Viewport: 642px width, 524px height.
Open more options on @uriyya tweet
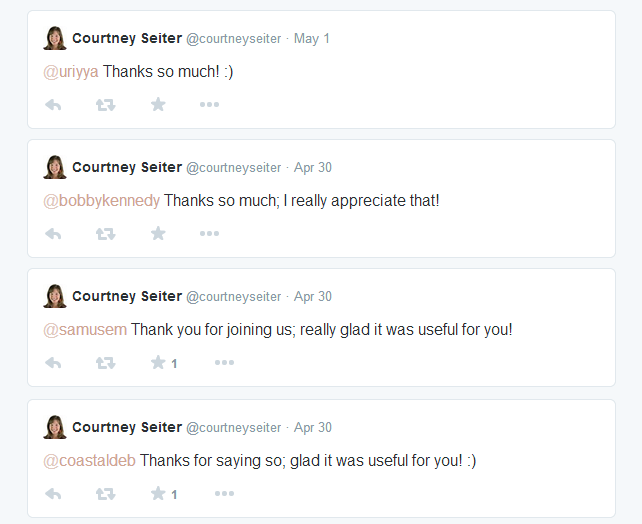[209, 105]
